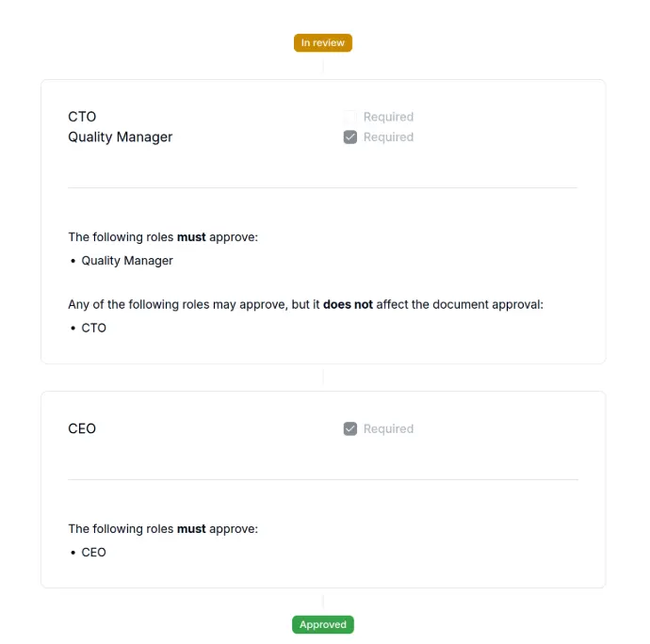Click the Required label beside CEO
The height and width of the screenshot is (644, 650).
[x=388, y=428]
